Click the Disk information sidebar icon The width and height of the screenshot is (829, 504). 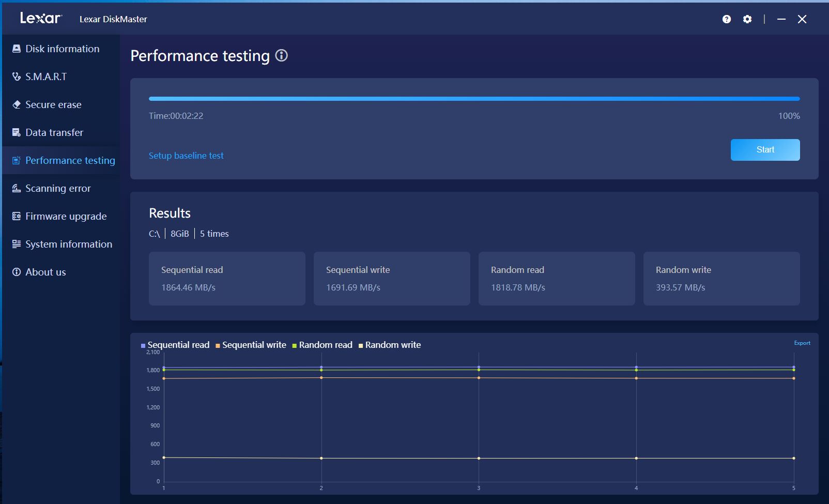tap(17, 49)
